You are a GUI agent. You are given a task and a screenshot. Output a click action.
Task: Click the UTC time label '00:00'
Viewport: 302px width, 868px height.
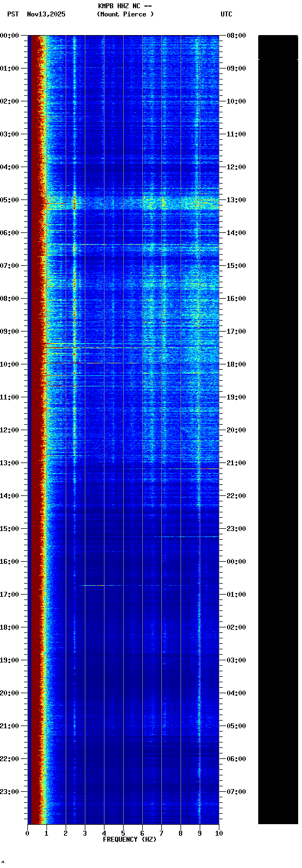click(x=236, y=562)
